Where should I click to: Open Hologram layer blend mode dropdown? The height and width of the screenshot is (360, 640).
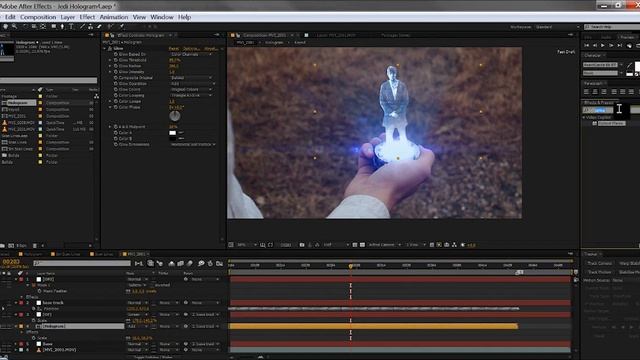[138, 327]
